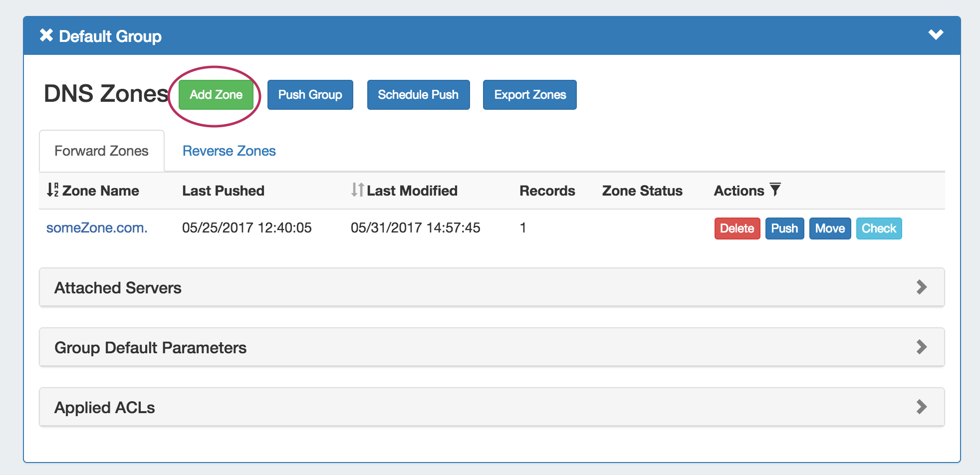Click the Actions filter funnel icon
The image size is (980, 475).
[775, 190]
